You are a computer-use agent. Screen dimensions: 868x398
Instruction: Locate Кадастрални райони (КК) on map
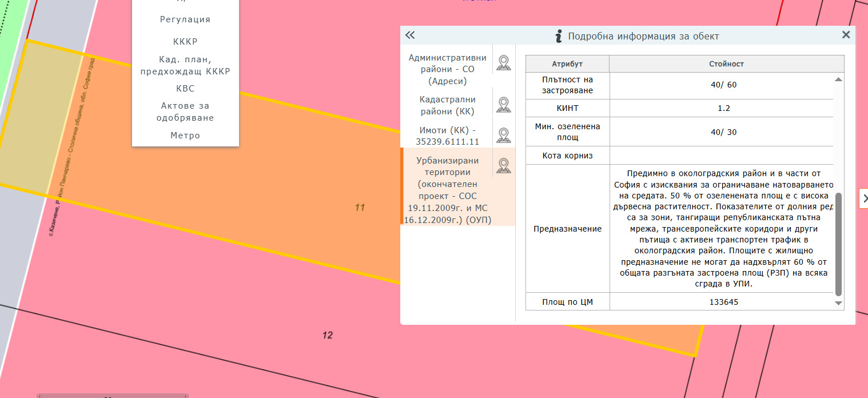503,105
